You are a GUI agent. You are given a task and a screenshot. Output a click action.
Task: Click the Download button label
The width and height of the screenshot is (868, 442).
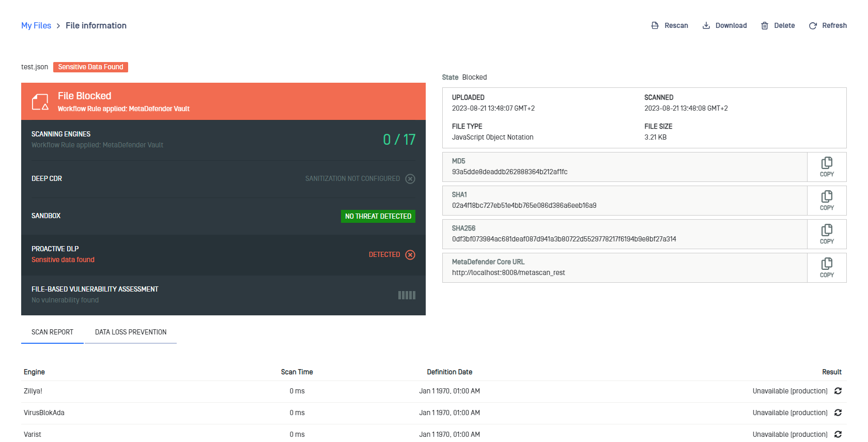tap(731, 25)
